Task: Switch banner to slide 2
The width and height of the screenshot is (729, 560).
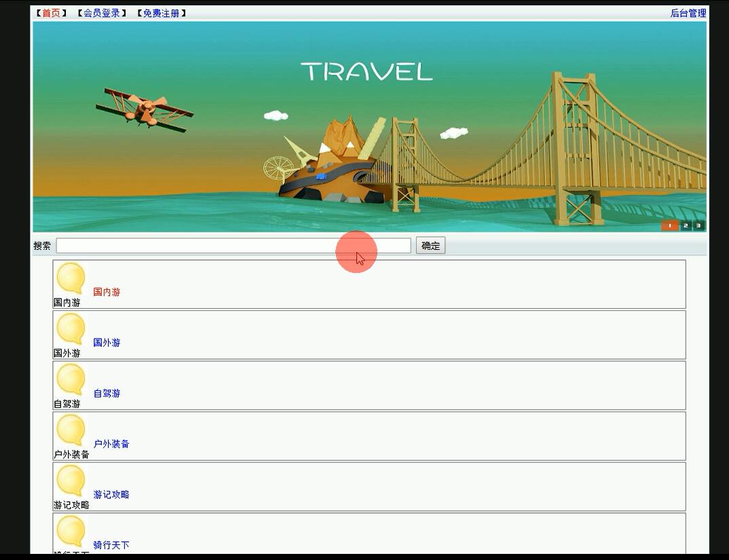Action: pyautogui.click(x=686, y=225)
